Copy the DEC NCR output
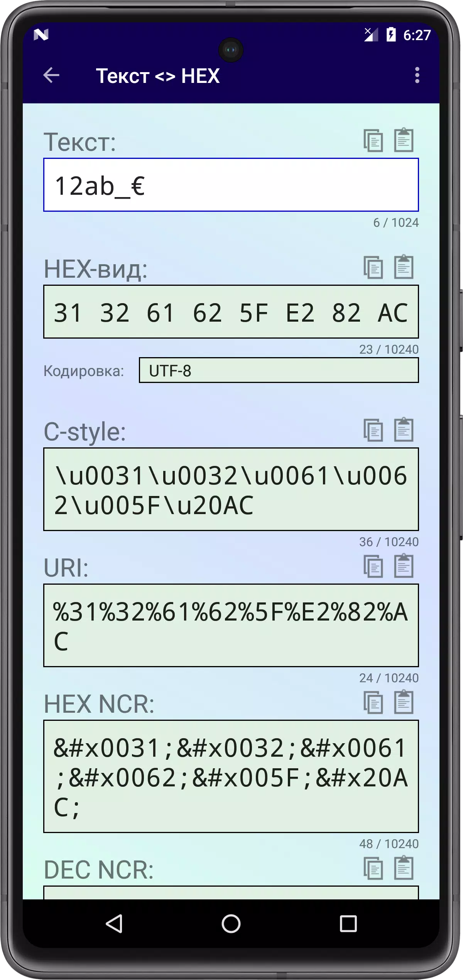463x980 pixels. coord(373,868)
